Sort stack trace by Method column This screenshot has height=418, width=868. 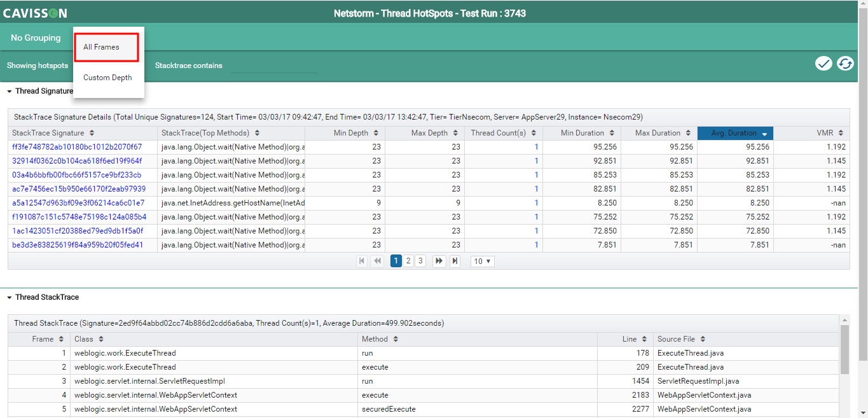(x=394, y=339)
